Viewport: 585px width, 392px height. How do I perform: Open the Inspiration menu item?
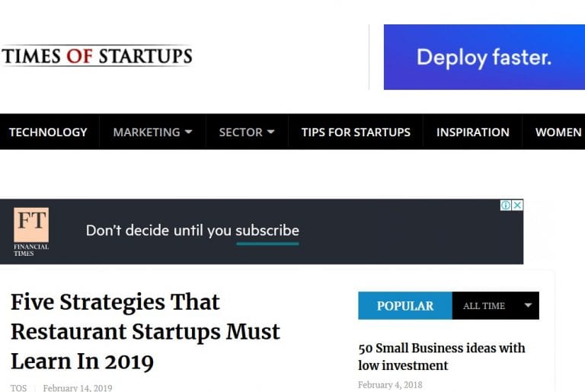tap(472, 132)
